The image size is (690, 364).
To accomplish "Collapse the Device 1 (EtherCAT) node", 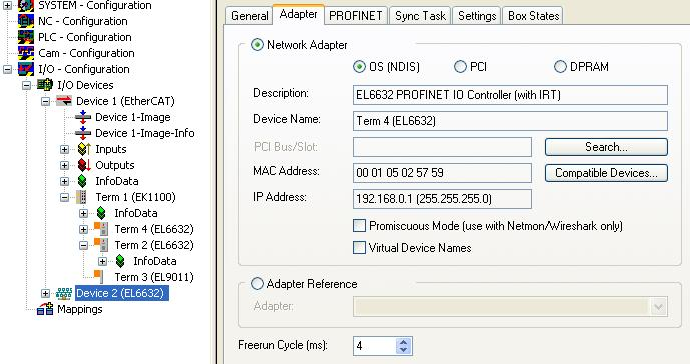I will [x=45, y=101].
